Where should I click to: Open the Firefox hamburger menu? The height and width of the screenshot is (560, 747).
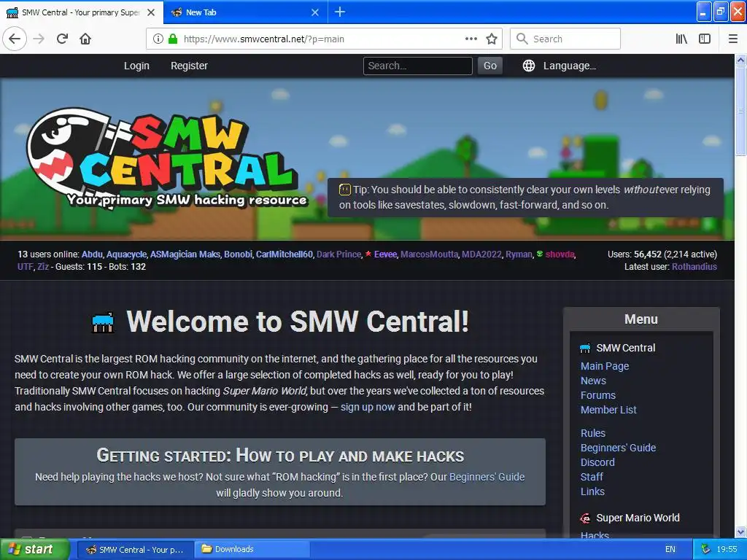pyautogui.click(x=732, y=39)
